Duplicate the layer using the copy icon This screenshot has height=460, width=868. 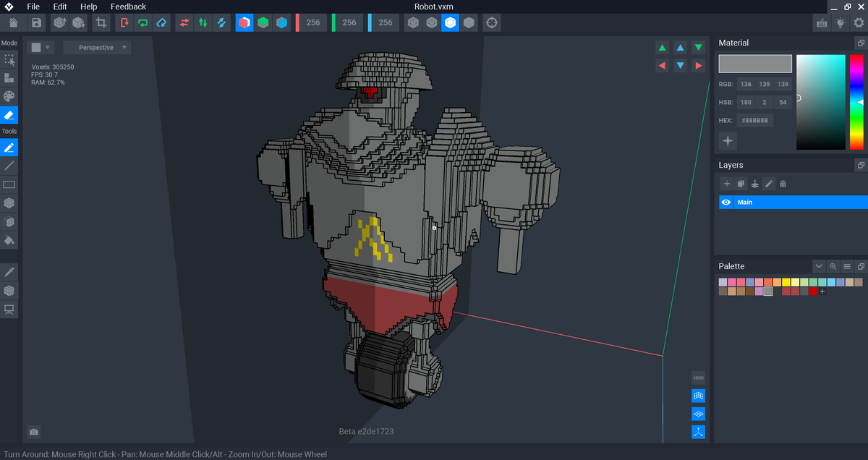[741, 184]
